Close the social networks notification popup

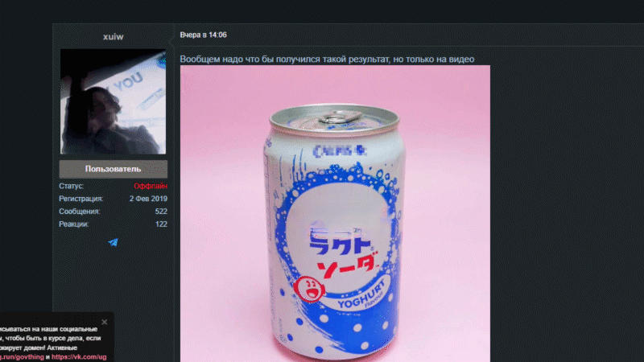pyautogui.click(x=105, y=323)
